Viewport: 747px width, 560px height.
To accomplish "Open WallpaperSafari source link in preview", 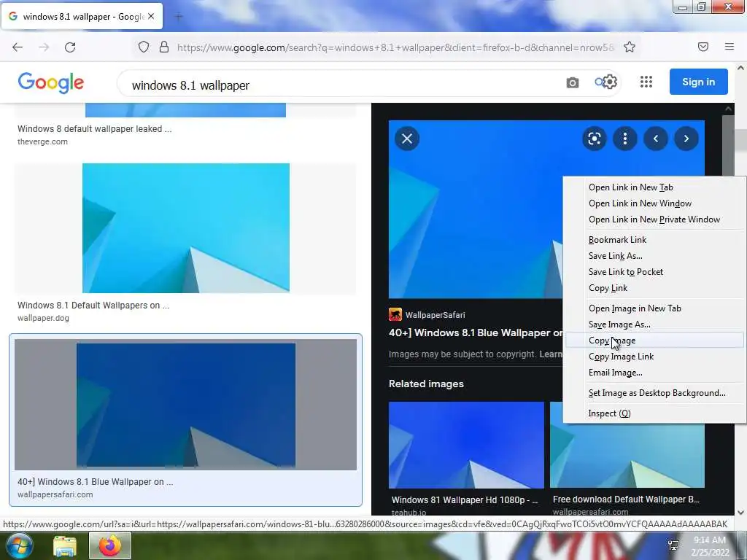I will [x=435, y=315].
